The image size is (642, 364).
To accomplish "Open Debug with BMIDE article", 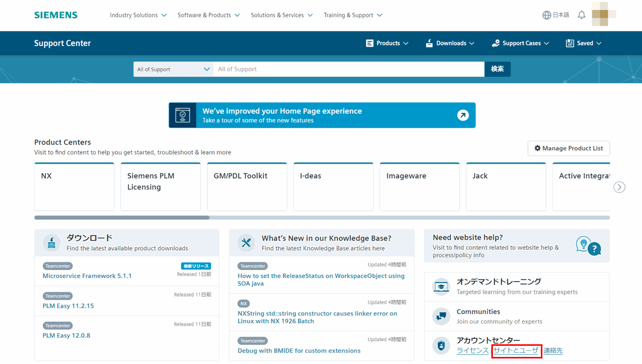I will (299, 351).
